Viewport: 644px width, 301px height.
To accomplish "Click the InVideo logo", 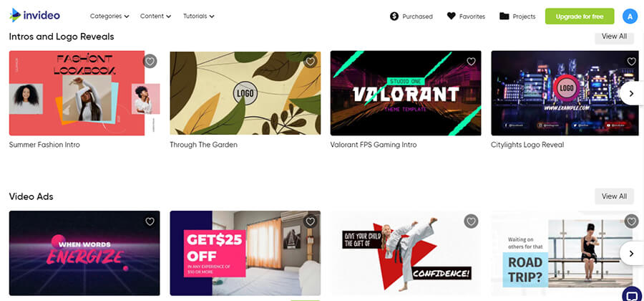I will pos(35,16).
